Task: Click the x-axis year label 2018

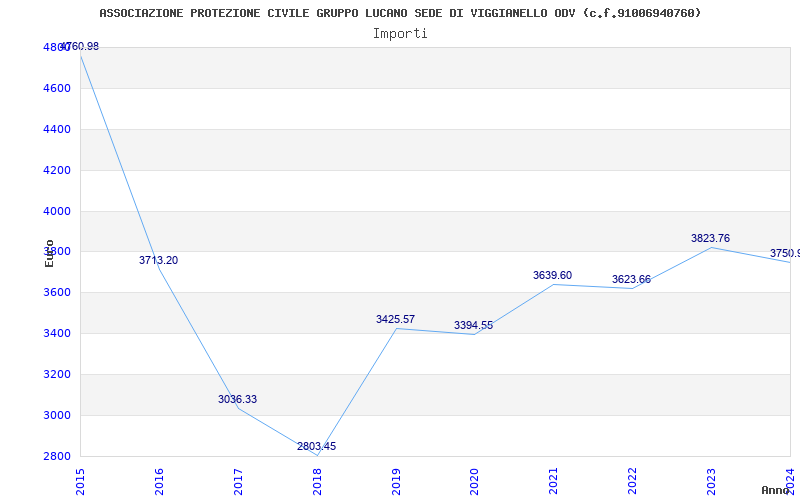Action: 317,482
